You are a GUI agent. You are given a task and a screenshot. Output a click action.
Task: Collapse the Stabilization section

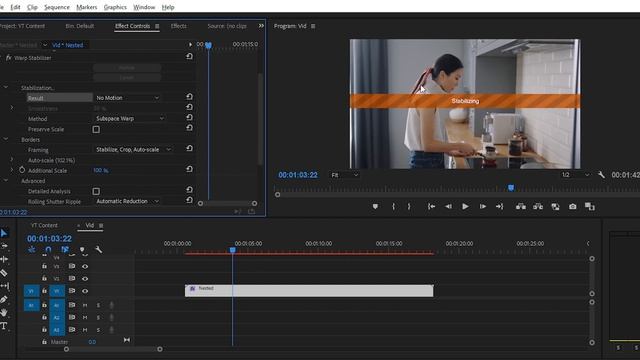click(x=6, y=87)
